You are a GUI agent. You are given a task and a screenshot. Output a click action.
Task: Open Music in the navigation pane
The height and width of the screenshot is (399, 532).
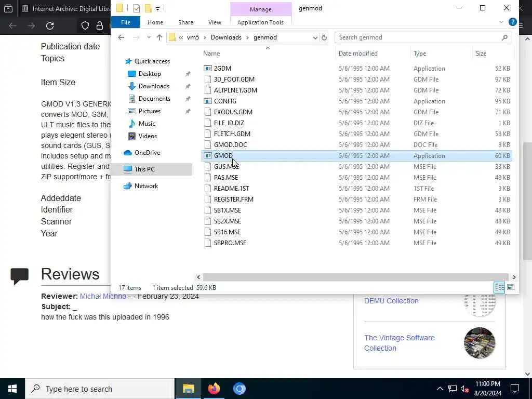(147, 124)
